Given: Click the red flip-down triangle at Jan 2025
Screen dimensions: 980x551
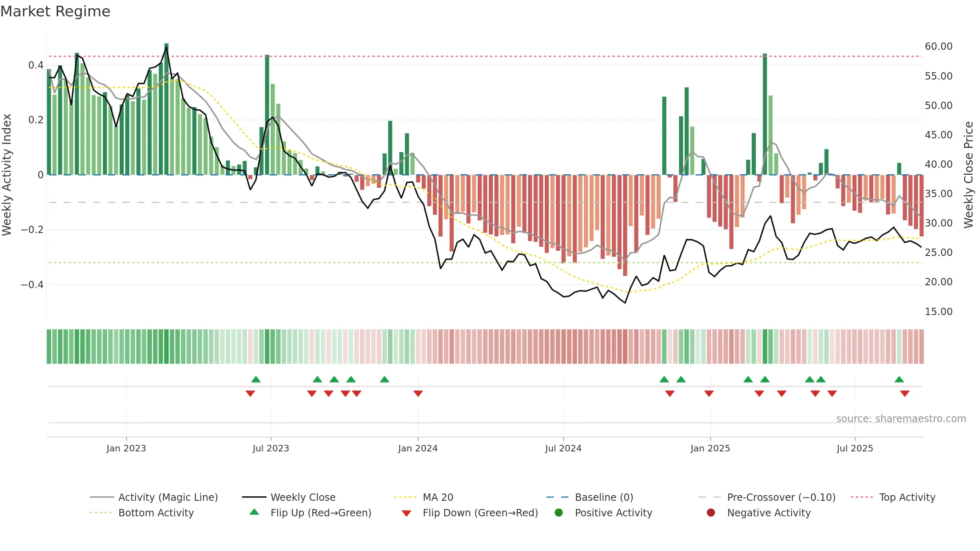Looking at the screenshot, I should 709,393.
